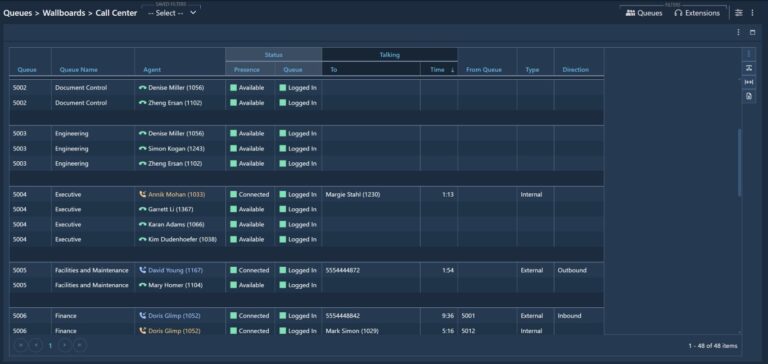Click Mark Simon (1029) in Talking To
Screen dimensions: 768x364
click(x=352, y=331)
